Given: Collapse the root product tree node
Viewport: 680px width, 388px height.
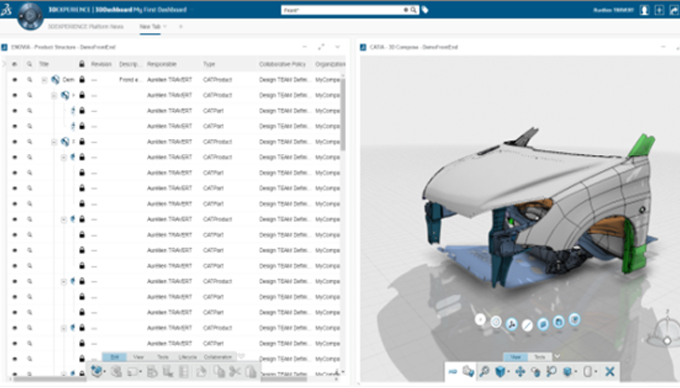Looking at the screenshot, I should click(44, 80).
